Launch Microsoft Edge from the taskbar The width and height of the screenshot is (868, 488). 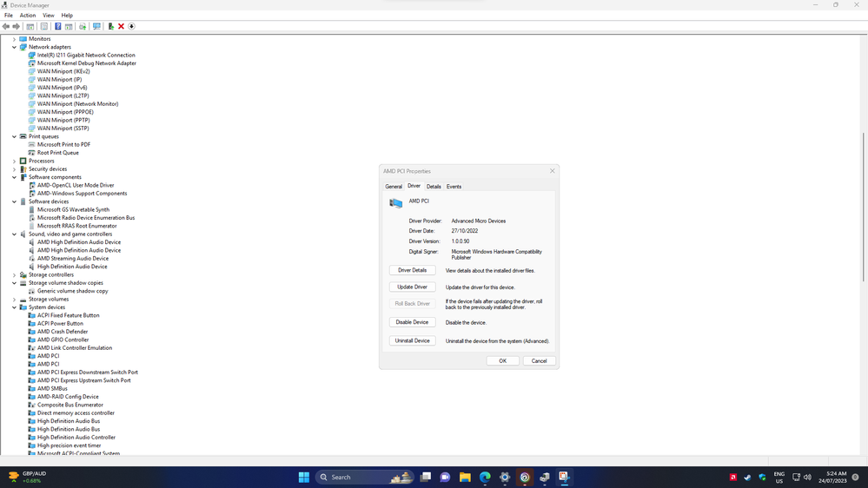click(485, 477)
